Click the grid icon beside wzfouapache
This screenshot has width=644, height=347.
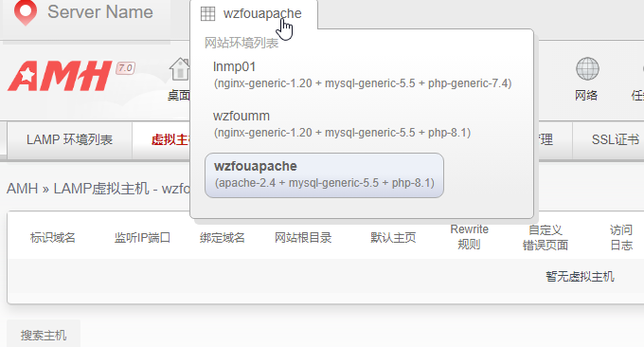coord(207,13)
